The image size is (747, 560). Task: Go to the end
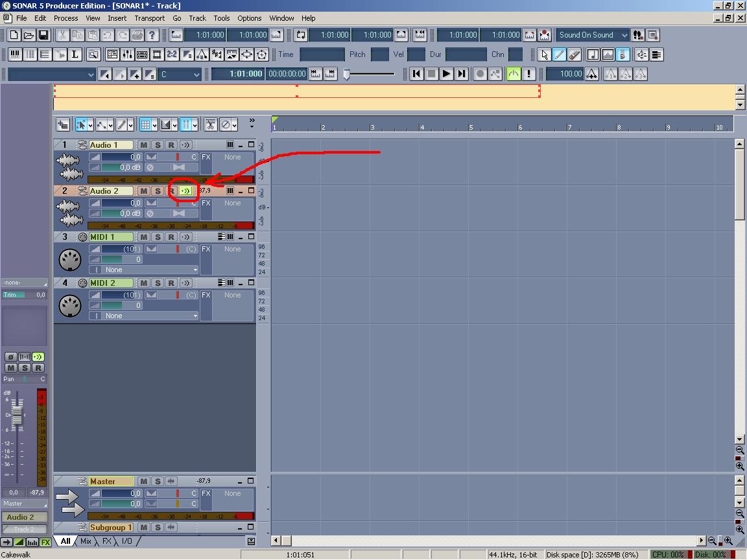tap(461, 75)
